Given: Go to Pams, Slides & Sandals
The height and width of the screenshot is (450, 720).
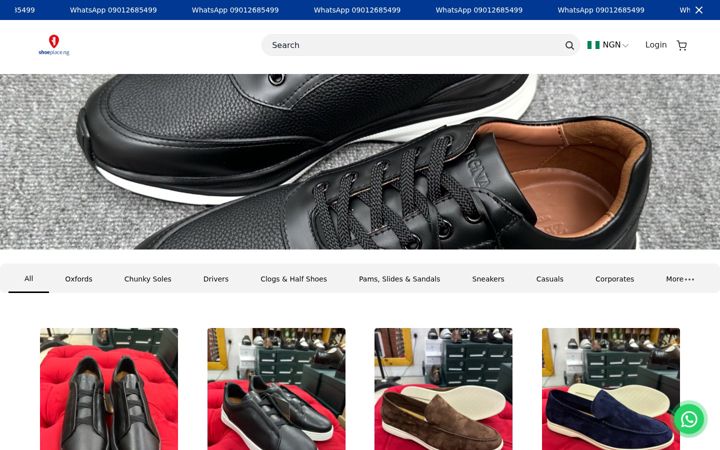Looking at the screenshot, I should click(399, 279).
